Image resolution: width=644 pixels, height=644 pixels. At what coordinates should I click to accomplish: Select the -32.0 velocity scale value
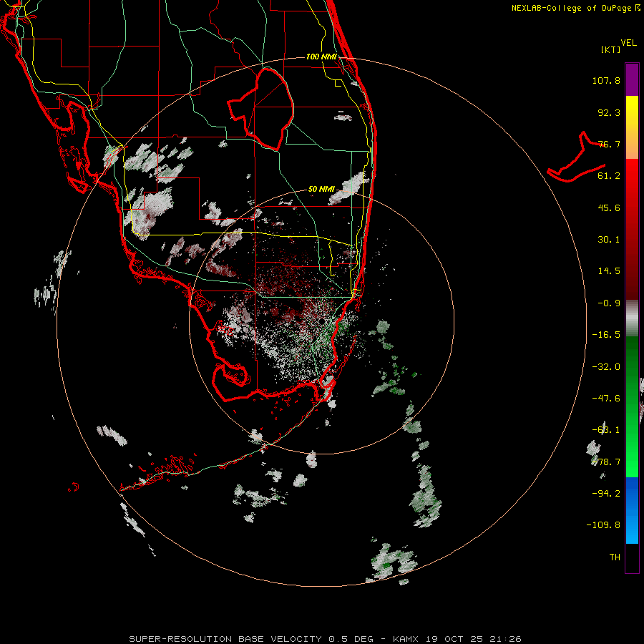(606, 367)
